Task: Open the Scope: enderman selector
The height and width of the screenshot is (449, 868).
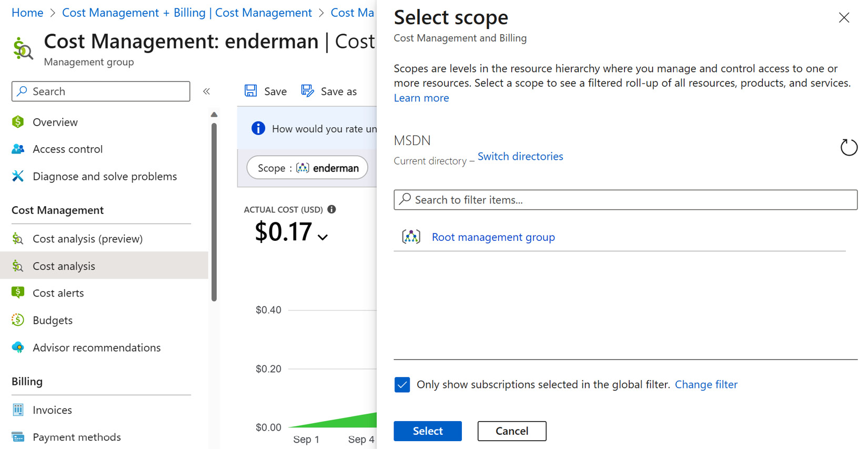Action: coord(307,168)
